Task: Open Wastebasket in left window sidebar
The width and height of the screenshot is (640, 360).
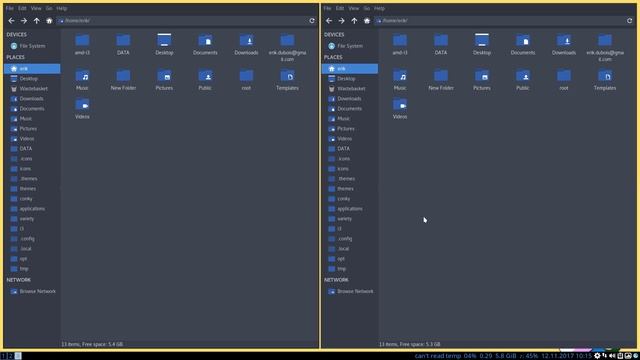Action: click(32, 89)
